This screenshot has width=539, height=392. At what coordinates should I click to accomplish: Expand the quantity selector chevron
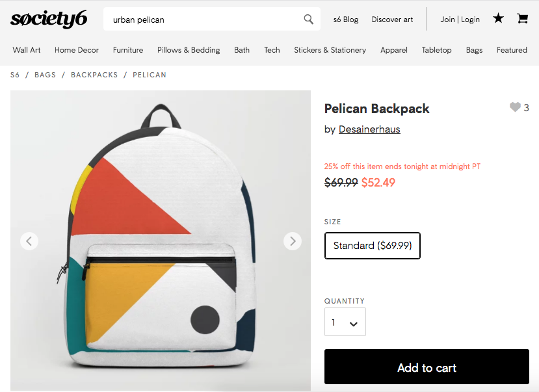pos(354,322)
